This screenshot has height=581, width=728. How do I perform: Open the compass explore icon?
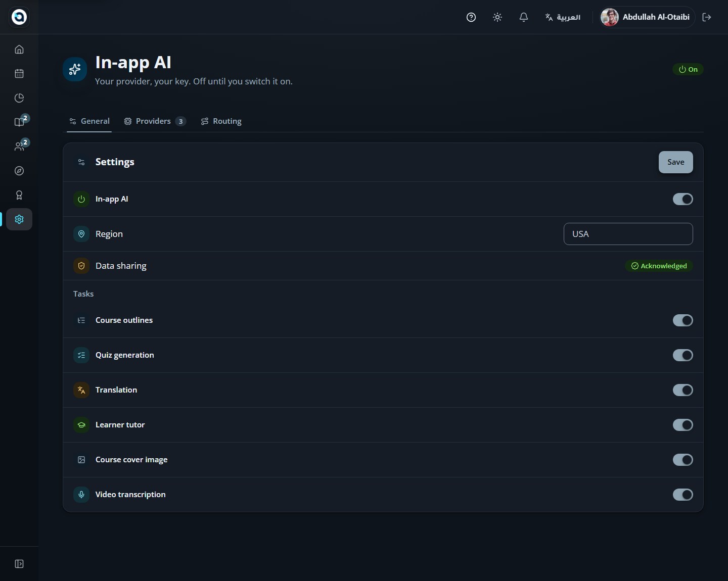click(19, 171)
